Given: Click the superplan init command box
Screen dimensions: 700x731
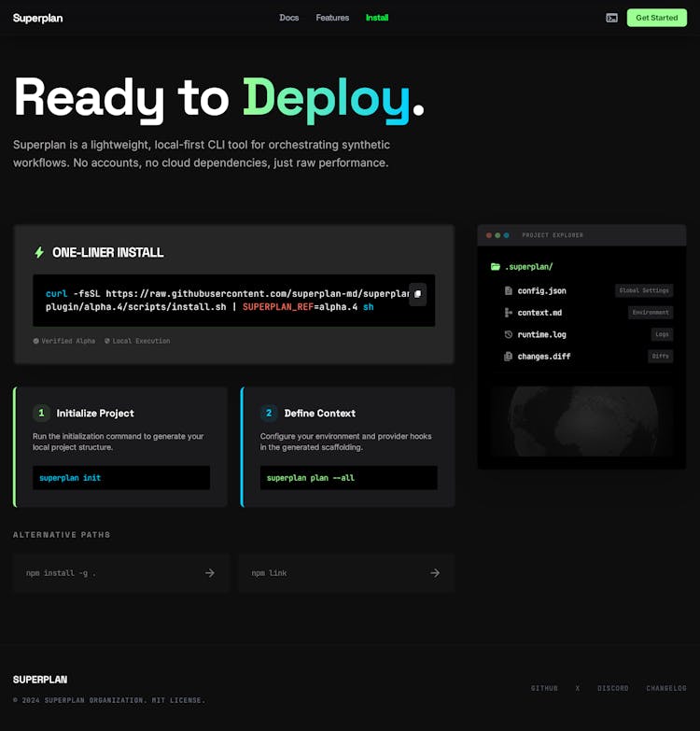Looking at the screenshot, I should click(x=120, y=478).
